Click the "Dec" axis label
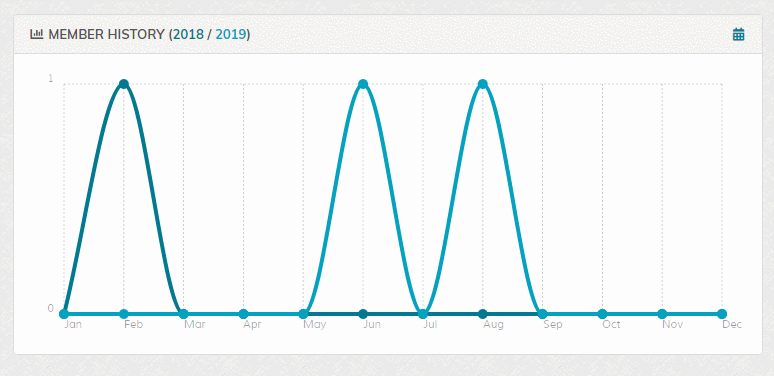This screenshot has width=774, height=376. [732, 325]
